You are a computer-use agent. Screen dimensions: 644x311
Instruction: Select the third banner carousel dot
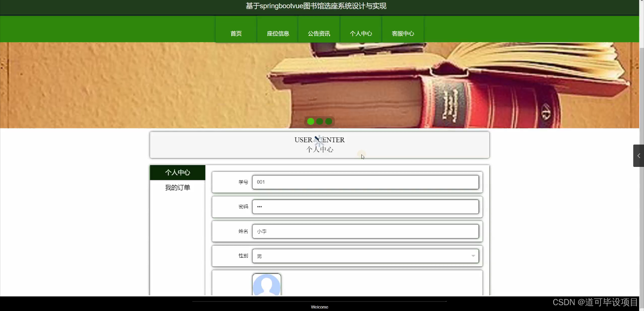pyautogui.click(x=329, y=121)
